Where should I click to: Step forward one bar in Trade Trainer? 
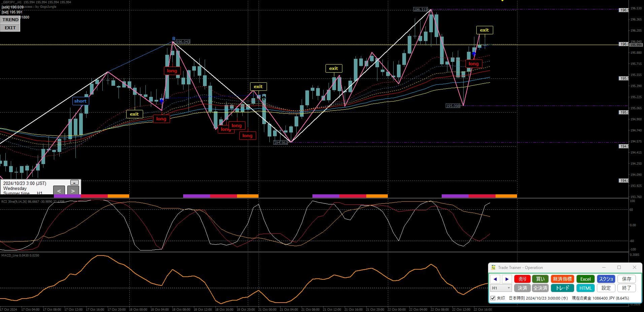[507, 279]
